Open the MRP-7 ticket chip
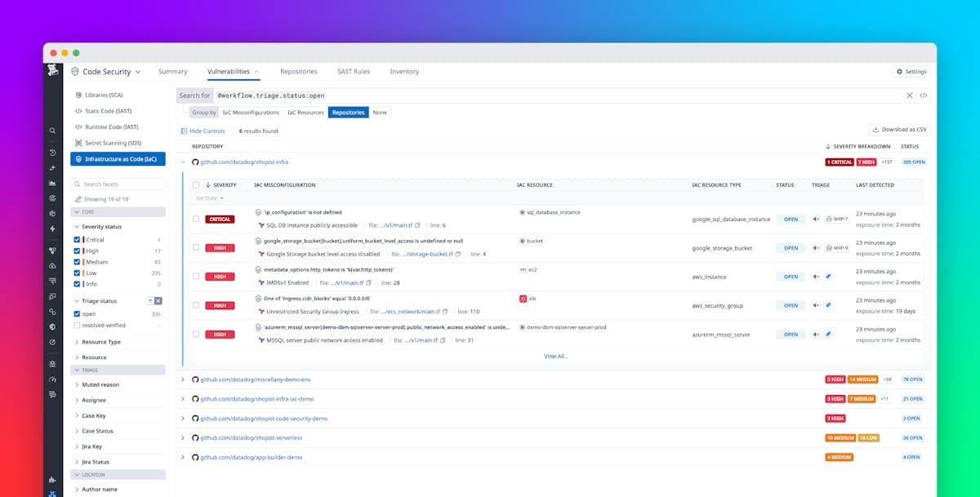The image size is (980, 497). pos(838,219)
